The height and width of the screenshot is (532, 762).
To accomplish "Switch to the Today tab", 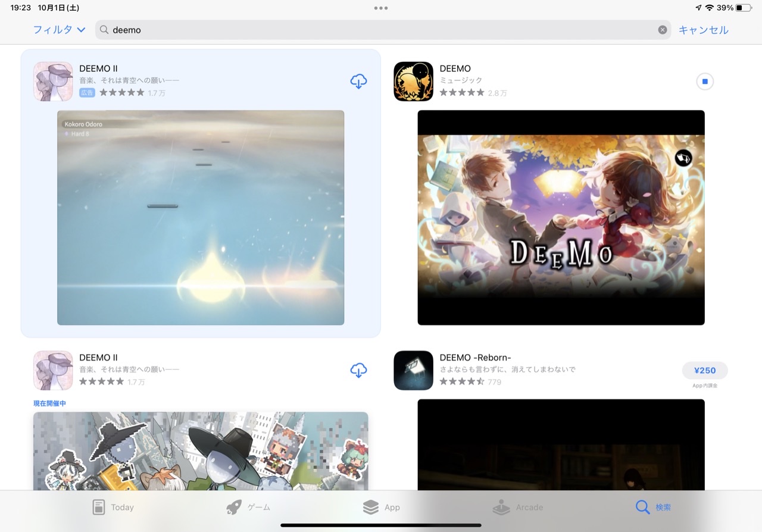I will (113, 507).
